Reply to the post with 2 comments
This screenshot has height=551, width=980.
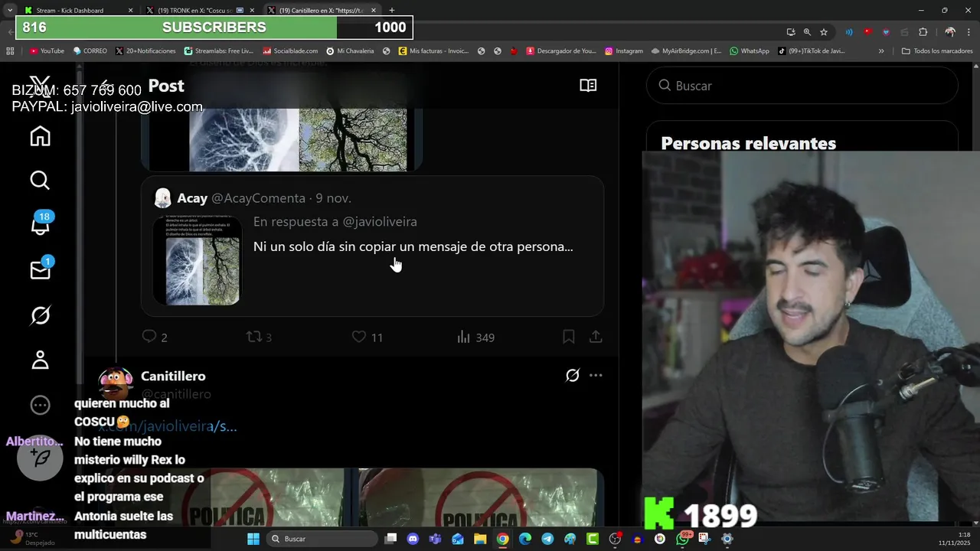[x=155, y=337]
